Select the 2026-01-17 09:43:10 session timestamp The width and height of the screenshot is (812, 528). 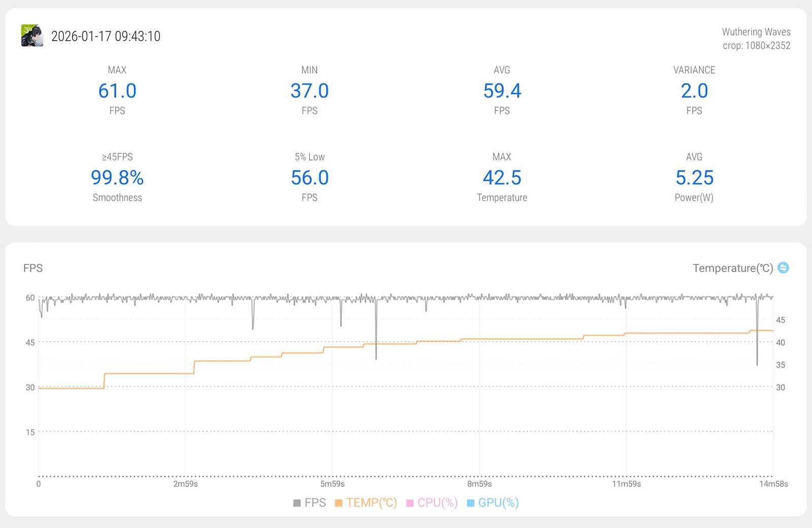pyautogui.click(x=106, y=36)
